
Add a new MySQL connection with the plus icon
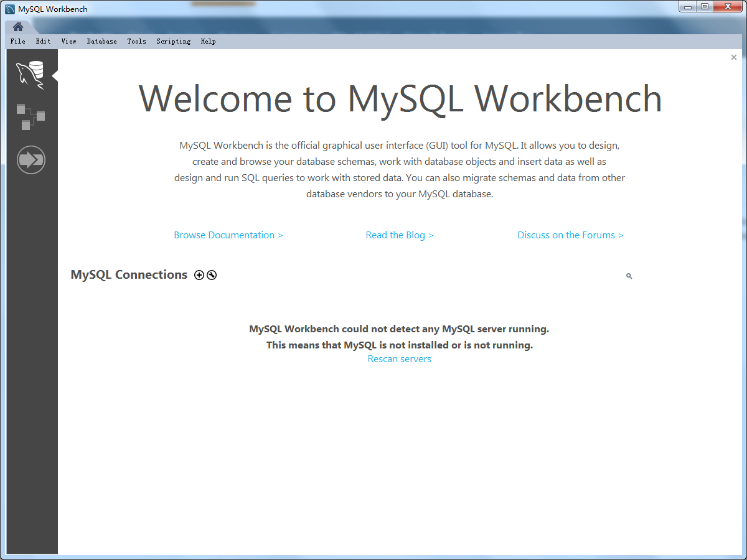[199, 274]
